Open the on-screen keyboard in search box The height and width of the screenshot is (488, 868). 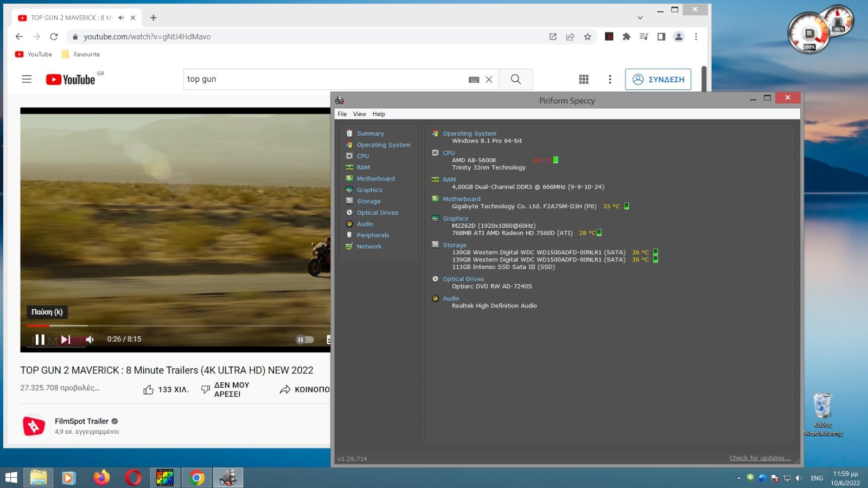click(x=474, y=80)
